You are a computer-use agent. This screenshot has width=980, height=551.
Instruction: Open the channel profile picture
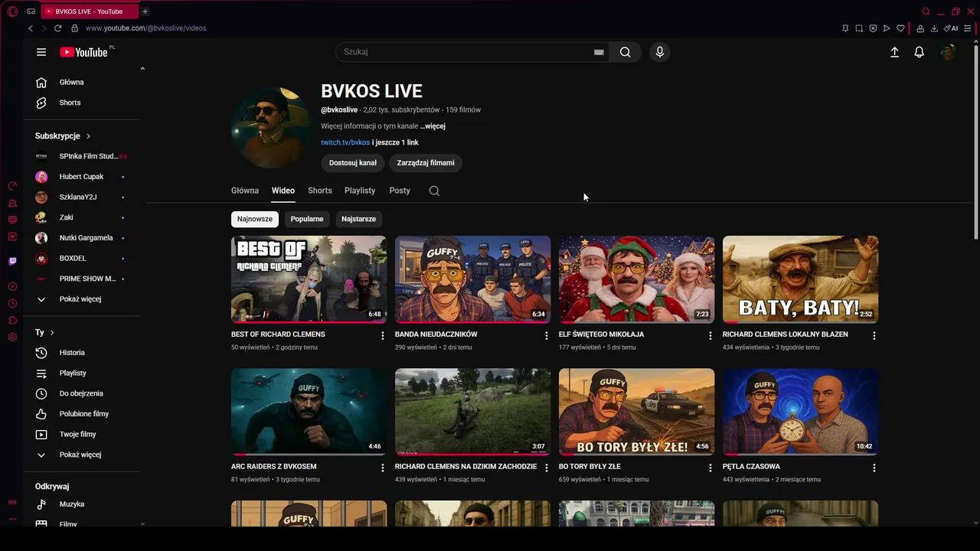point(271,127)
